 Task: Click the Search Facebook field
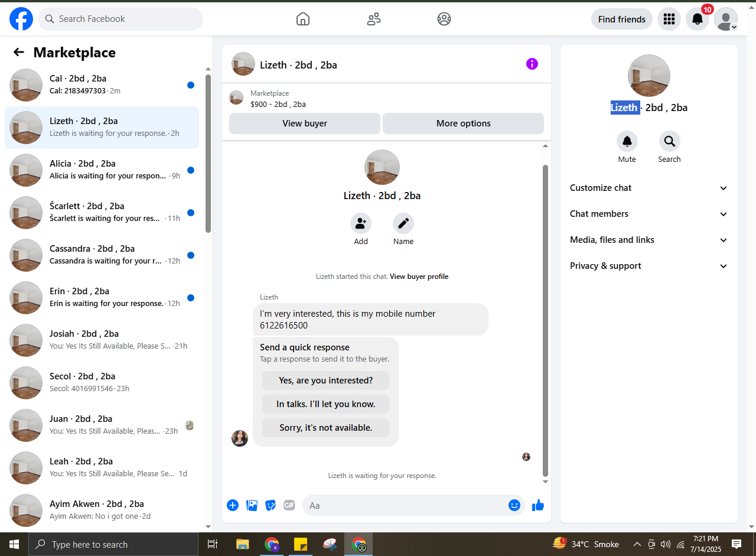coord(120,19)
